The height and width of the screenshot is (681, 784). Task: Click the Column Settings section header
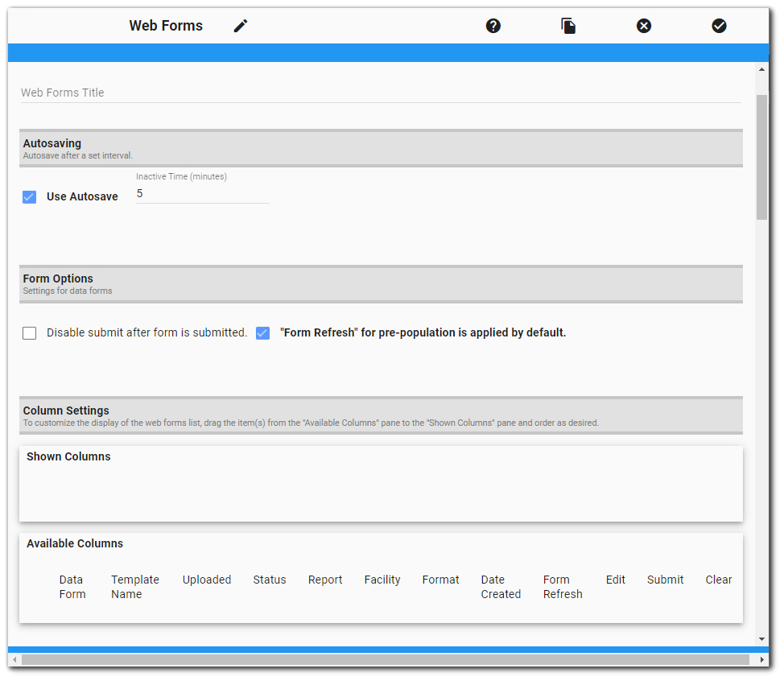(381, 415)
